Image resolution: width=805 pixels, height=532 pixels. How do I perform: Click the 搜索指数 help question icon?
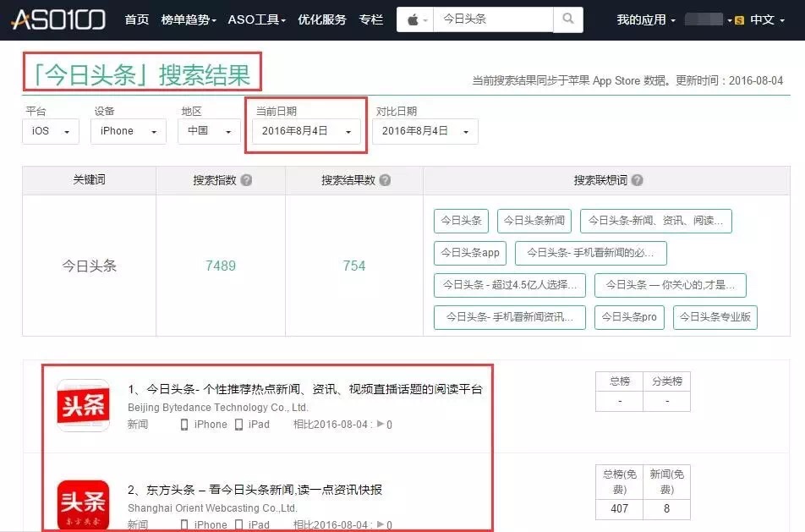[x=246, y=180]
